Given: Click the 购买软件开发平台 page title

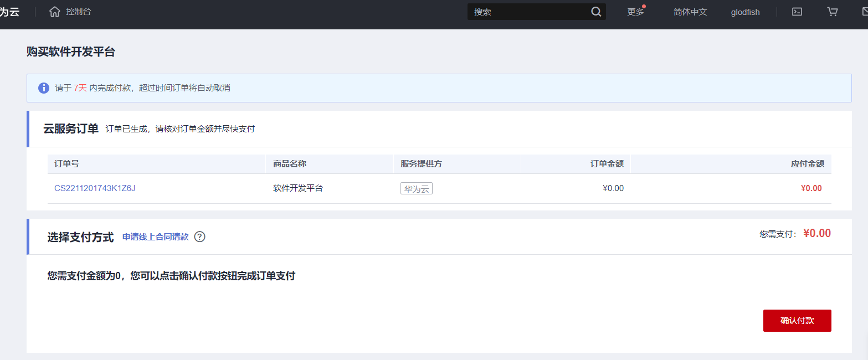Looking at the screenshot, I should (71, 52).
